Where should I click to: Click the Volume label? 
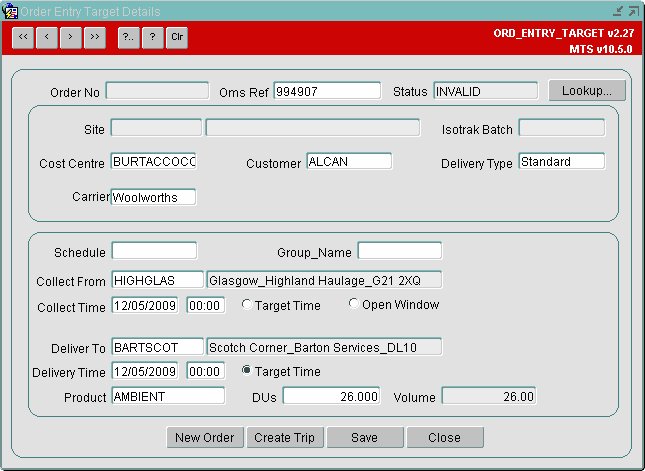(415, 398)
